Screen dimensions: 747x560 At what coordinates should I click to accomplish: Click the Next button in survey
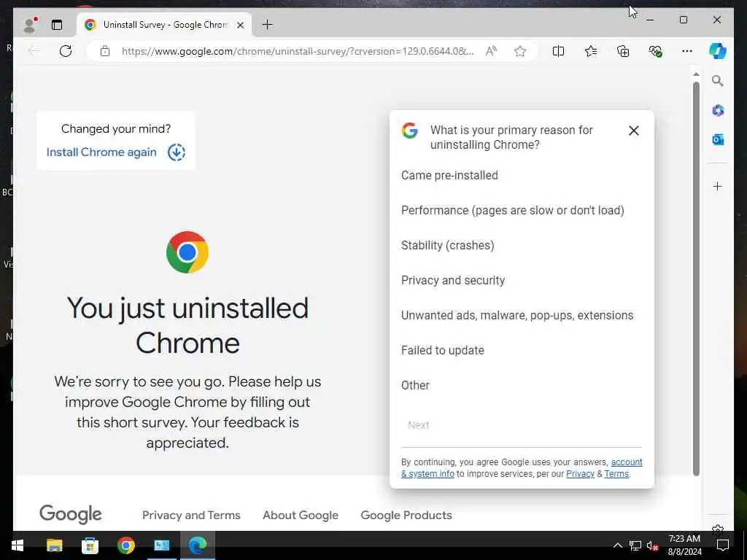(x=418, y=425)
